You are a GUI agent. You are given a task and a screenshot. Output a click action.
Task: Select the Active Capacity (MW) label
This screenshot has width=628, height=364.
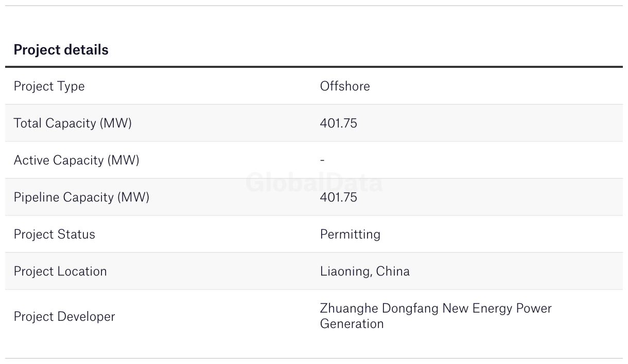(76, 160)
